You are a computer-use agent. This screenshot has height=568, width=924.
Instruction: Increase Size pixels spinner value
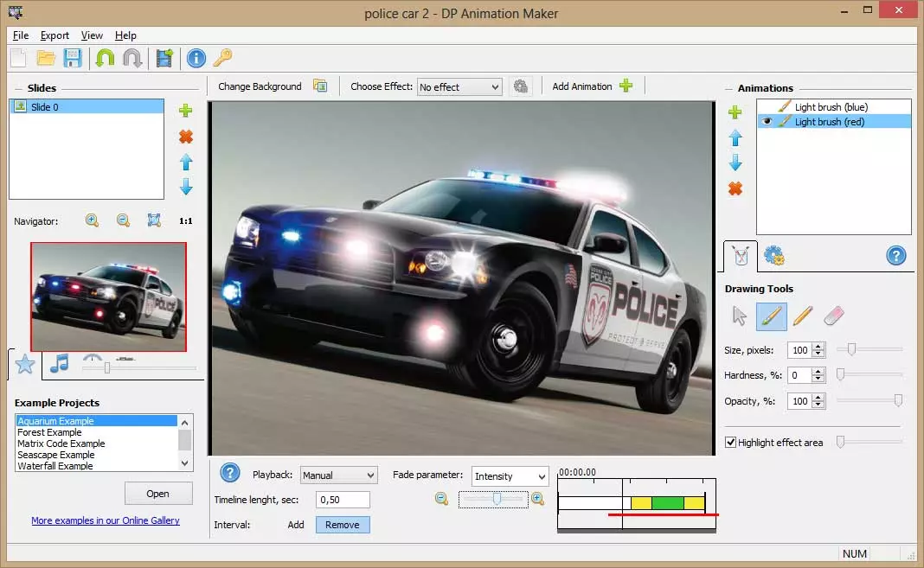pos(818,347)
